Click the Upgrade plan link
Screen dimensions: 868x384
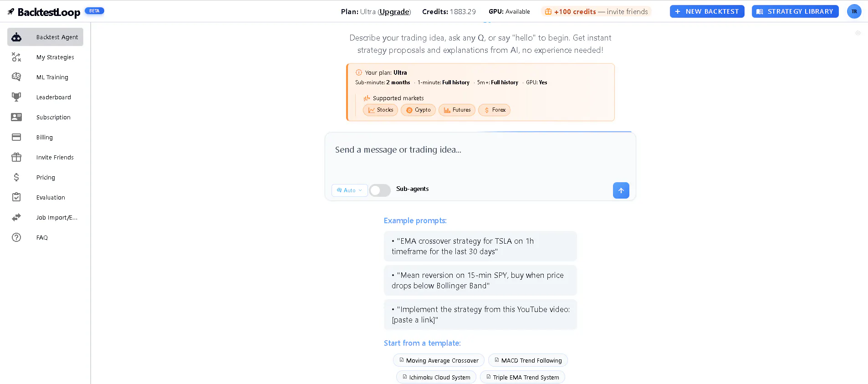(x=394, y=12)
